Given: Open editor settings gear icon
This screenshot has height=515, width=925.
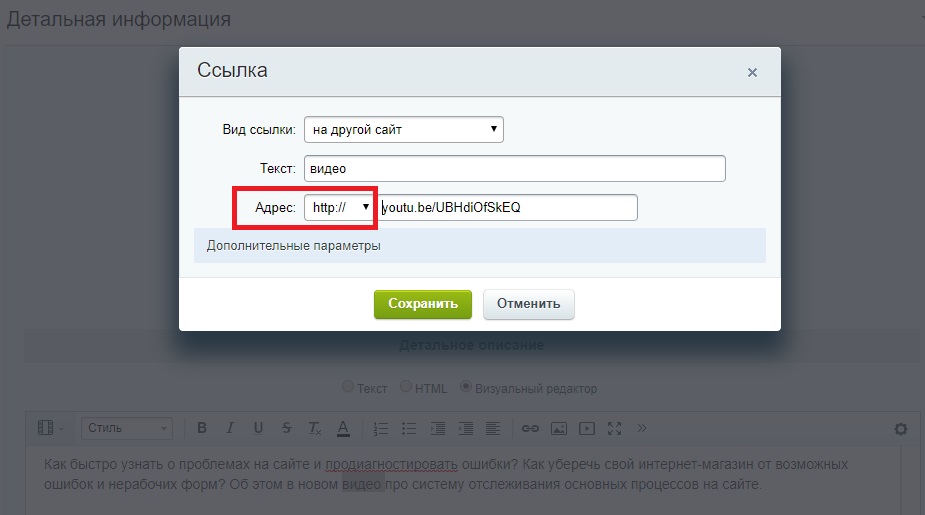Looking at the screenshot, I should [901, 429].
